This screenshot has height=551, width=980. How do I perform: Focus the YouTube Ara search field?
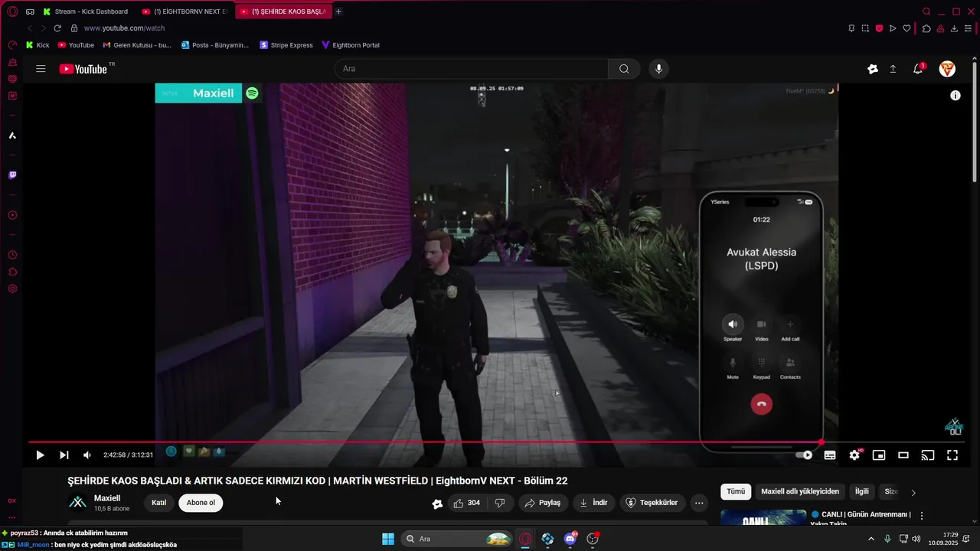[x=471, y=69]
